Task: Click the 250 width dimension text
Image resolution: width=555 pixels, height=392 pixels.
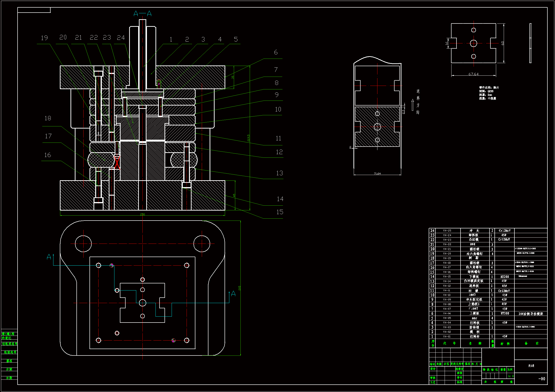Action: [142, 214]
